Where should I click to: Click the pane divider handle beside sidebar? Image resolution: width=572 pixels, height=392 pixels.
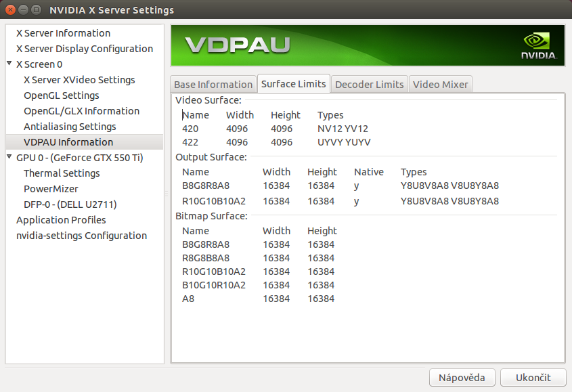pos(167,194)
